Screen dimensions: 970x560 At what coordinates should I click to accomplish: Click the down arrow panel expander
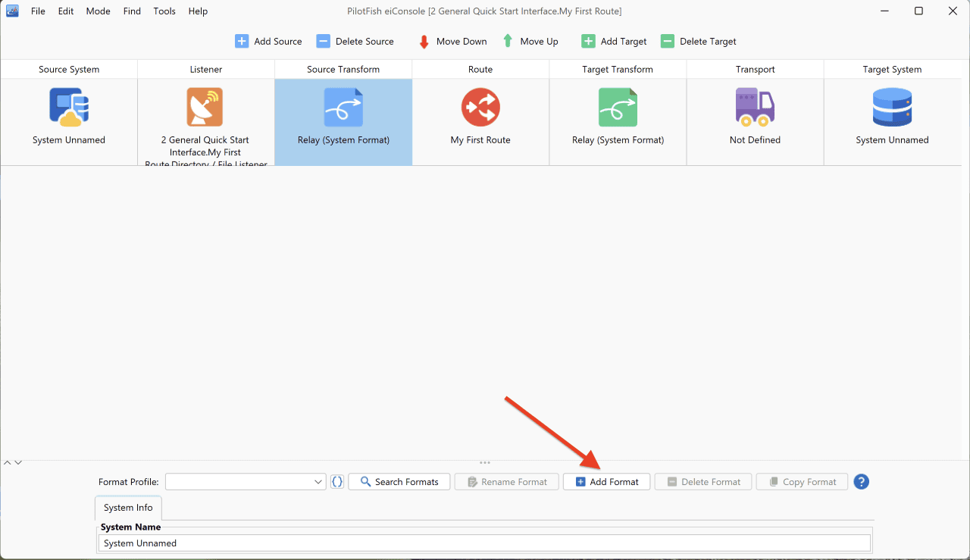tap(18, 462)
